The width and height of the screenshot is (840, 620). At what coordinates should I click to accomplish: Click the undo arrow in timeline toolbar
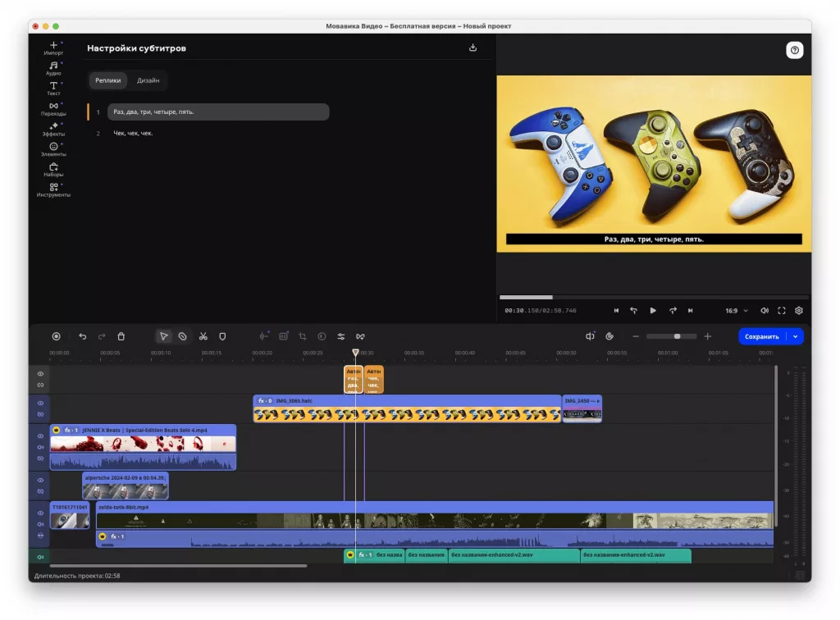coord(82,336)
